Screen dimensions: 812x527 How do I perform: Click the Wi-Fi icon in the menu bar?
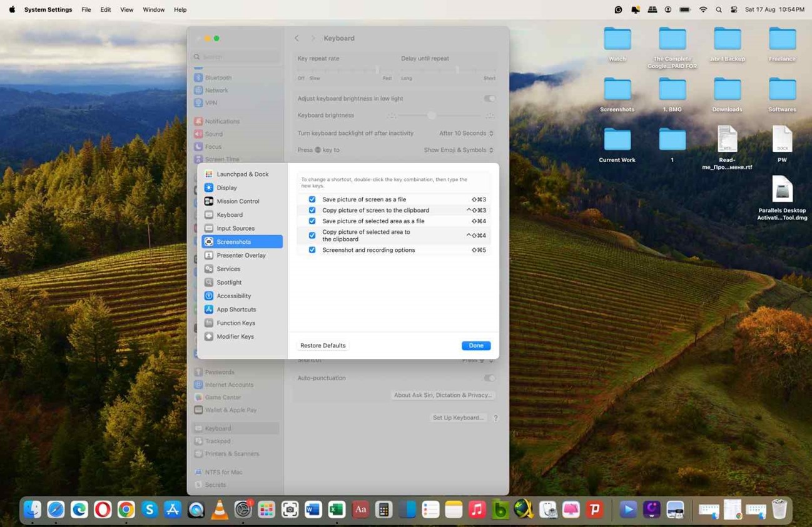(x=703, y=9)
